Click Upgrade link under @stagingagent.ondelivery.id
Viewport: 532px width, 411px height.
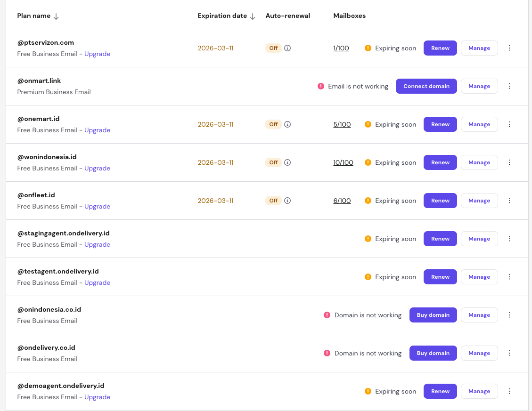click(97, 244)
